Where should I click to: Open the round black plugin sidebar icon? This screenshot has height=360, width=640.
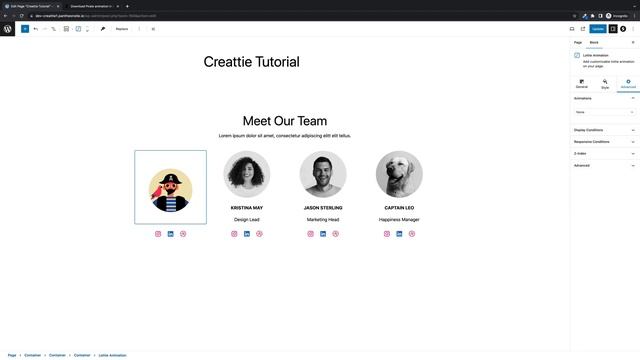(623, 29)
